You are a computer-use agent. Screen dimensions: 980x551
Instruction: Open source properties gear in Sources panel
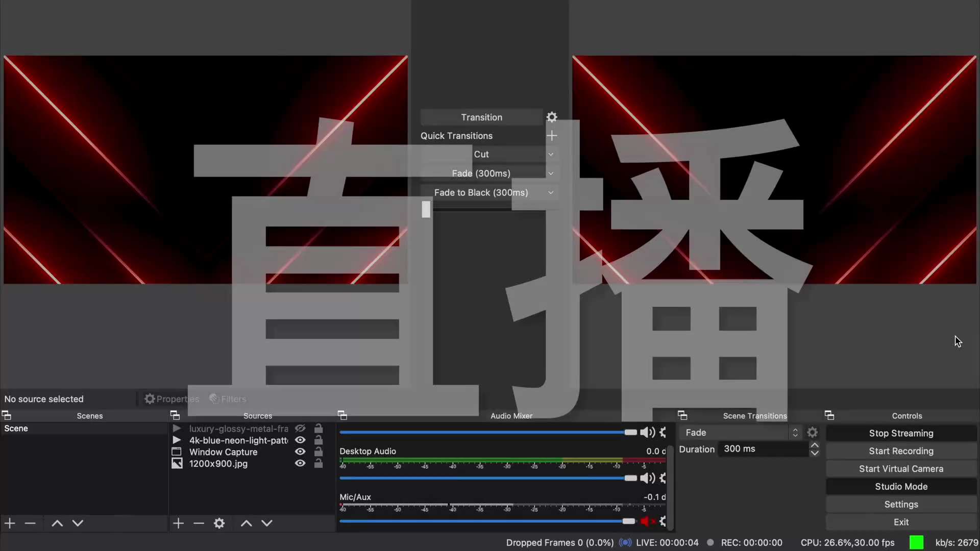pos(219,523)
